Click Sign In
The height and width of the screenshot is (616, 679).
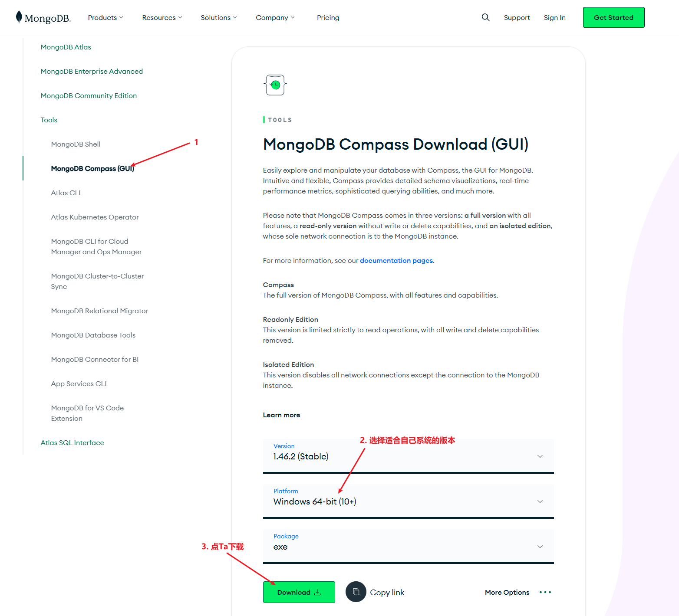pos(554,17)
